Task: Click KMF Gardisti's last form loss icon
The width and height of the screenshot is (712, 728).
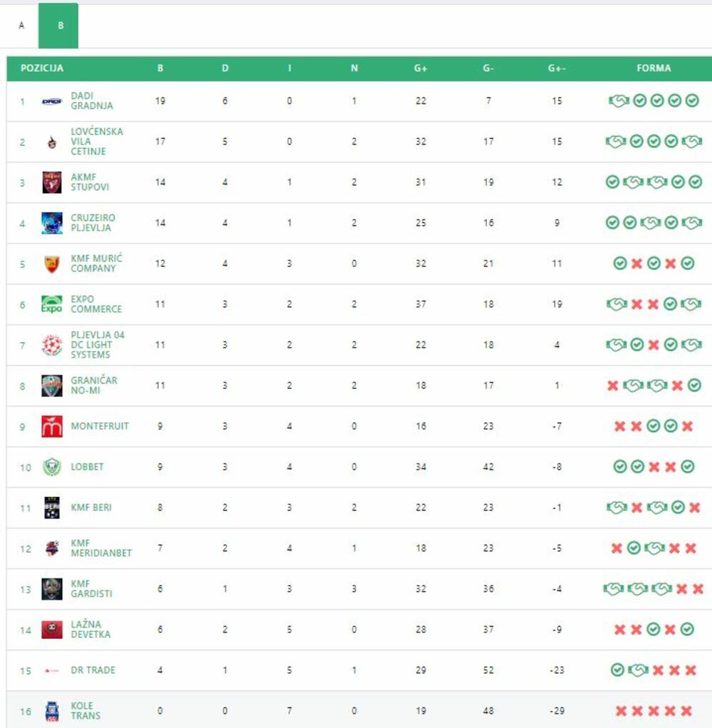Action: pyautogui.click(x=698, y=589)
